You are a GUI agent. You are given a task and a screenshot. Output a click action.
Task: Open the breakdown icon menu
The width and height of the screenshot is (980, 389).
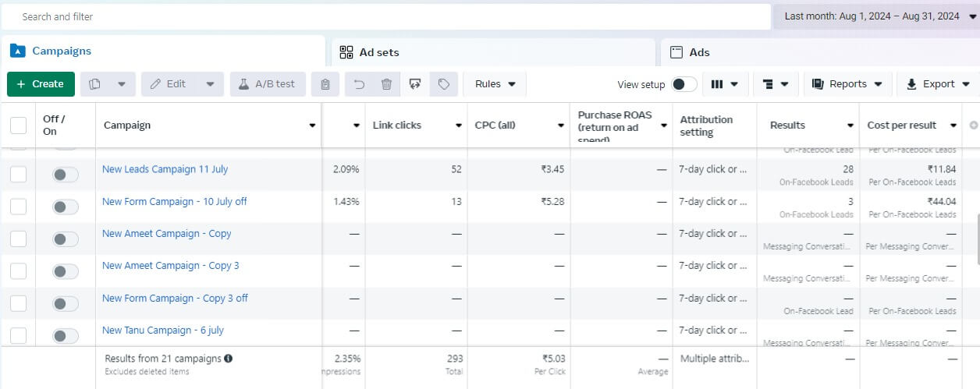click(x=775, y=84)
